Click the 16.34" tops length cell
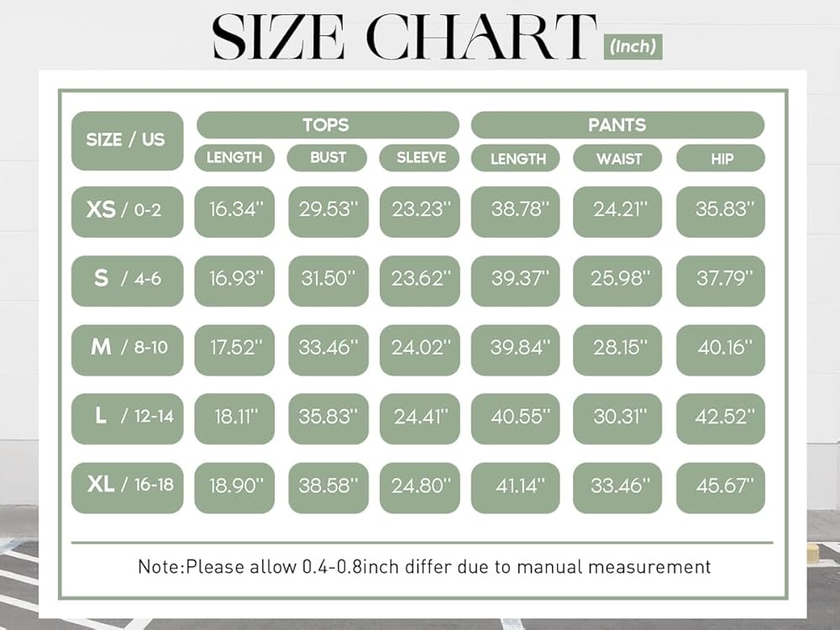Image resolution: width=840 pixels, height=630 pixels. coord(235,210)
